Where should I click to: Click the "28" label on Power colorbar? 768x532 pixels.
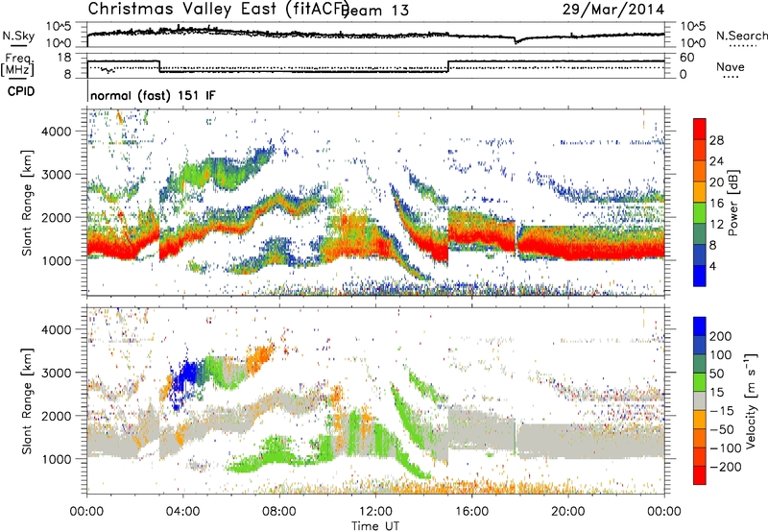(x=716, y=140)
